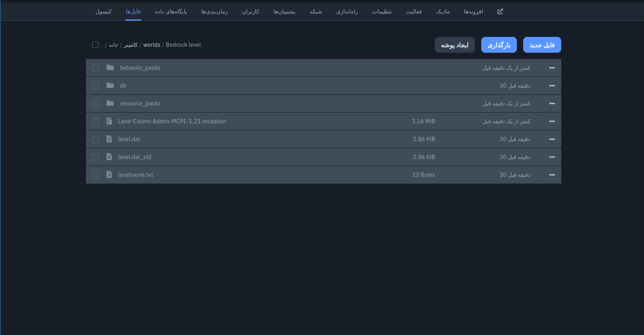The image size is (644, 335).
Task: Open the db folder name
Action: click(123, 86)
